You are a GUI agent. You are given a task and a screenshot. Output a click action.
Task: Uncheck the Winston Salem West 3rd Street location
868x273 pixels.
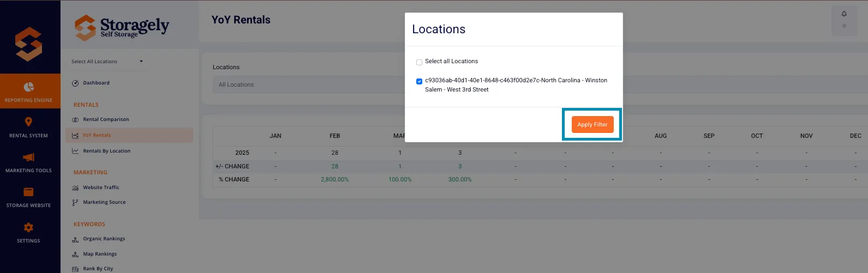[419, 81]
